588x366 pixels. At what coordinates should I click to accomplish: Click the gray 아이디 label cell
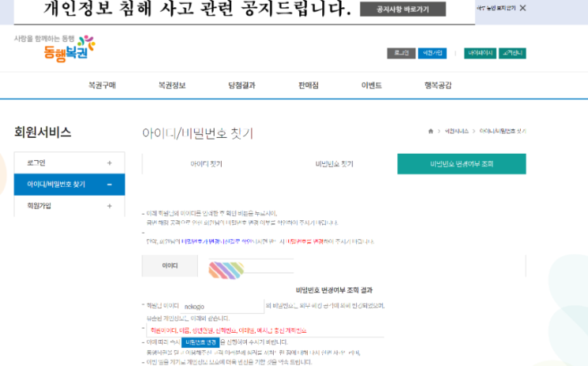pyautogui.click(x=169, y=265)
